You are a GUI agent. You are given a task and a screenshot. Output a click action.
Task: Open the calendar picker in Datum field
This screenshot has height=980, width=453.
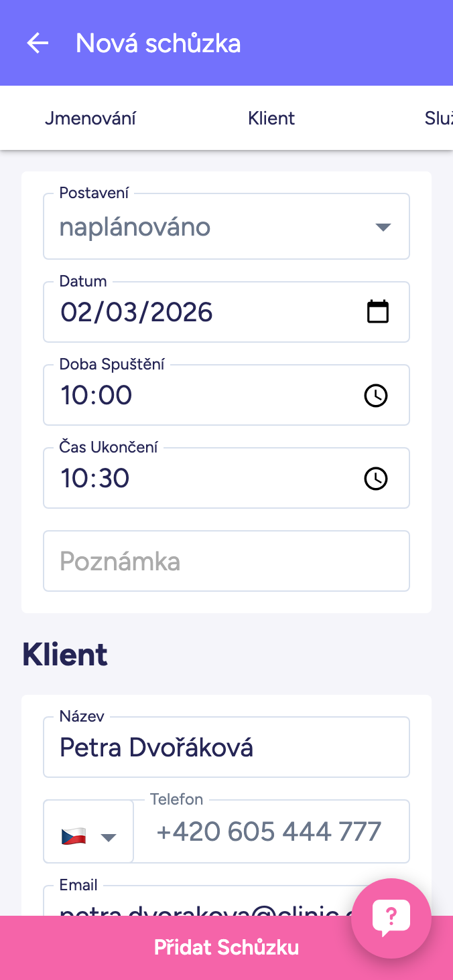point(378,312)
